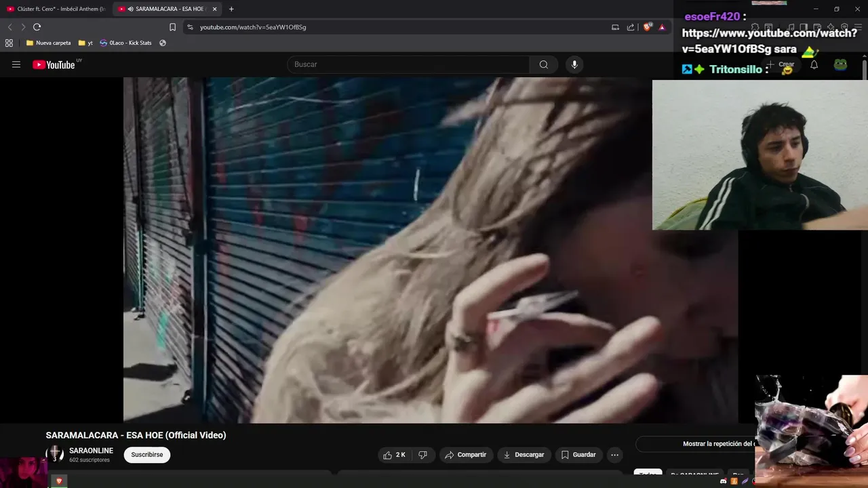View site information icon in address bar

point(190,27)
